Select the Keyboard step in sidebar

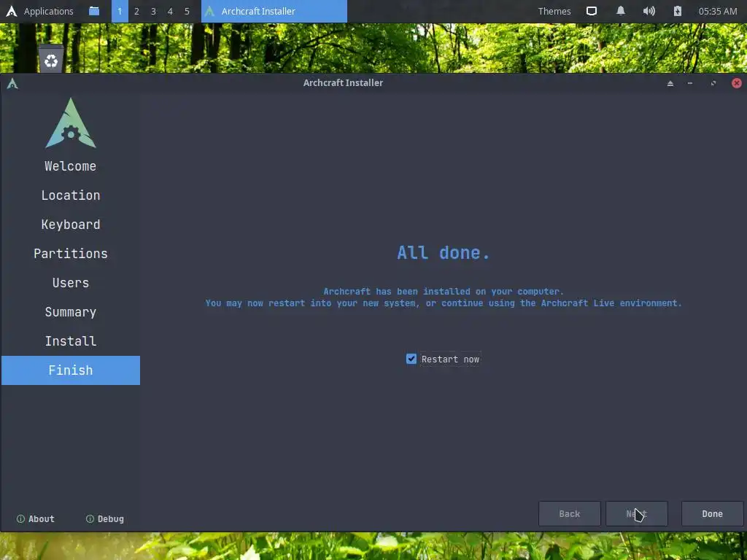click(71, 225)
